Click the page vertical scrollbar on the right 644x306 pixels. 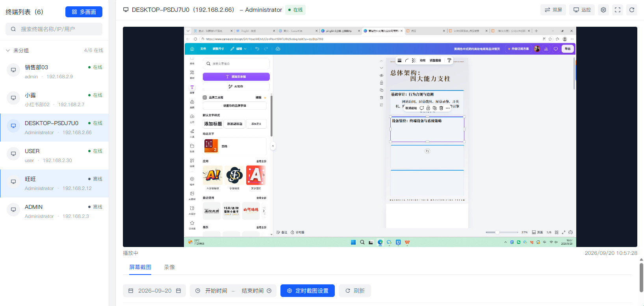[x=641, y=277]
